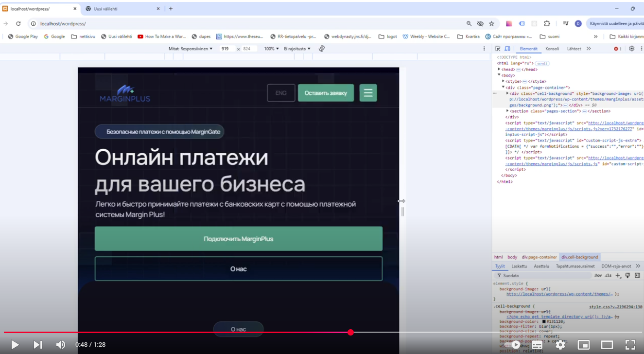Switch to Lähteet tab

tap(574, 49)
